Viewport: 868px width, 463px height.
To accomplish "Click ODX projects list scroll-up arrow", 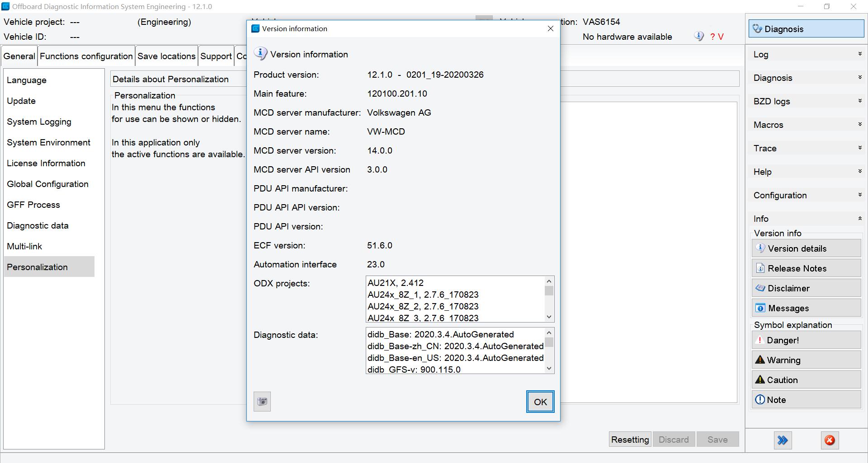I will 549,281.
